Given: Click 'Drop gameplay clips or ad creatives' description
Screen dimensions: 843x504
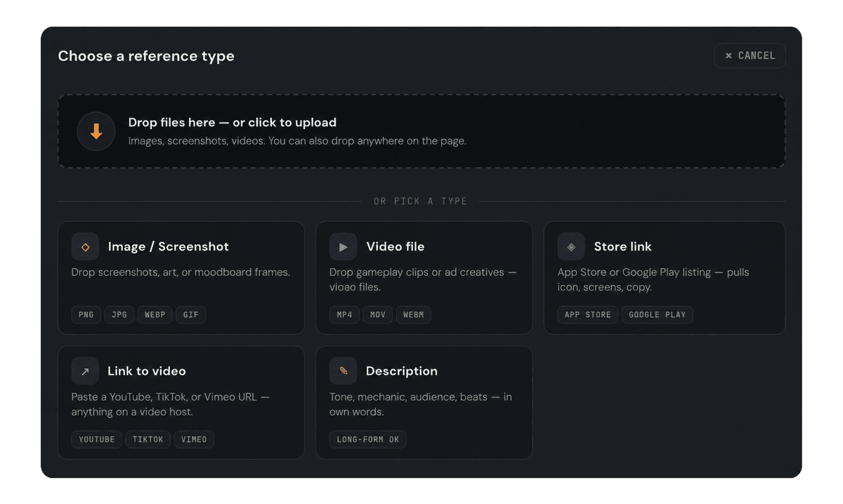Looking at the screenshot, I should (x=423, y=279).
